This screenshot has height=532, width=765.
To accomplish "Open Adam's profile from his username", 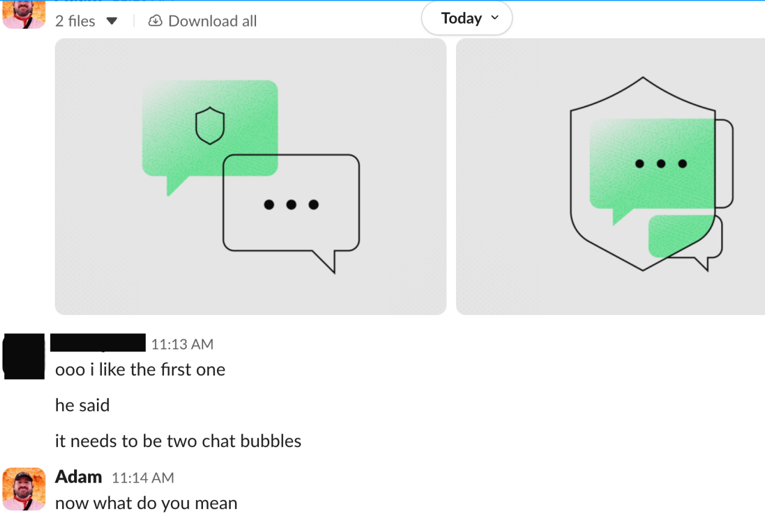I will [x=78, y=477].
